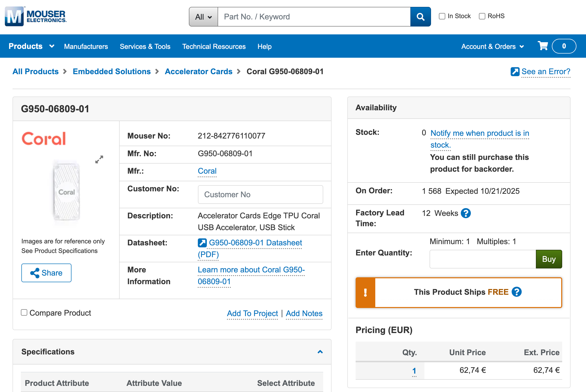The height and width of the screenshot is (392, 586).
Task: Click the Coral product thumbnail image
Action: click(66, 192)
